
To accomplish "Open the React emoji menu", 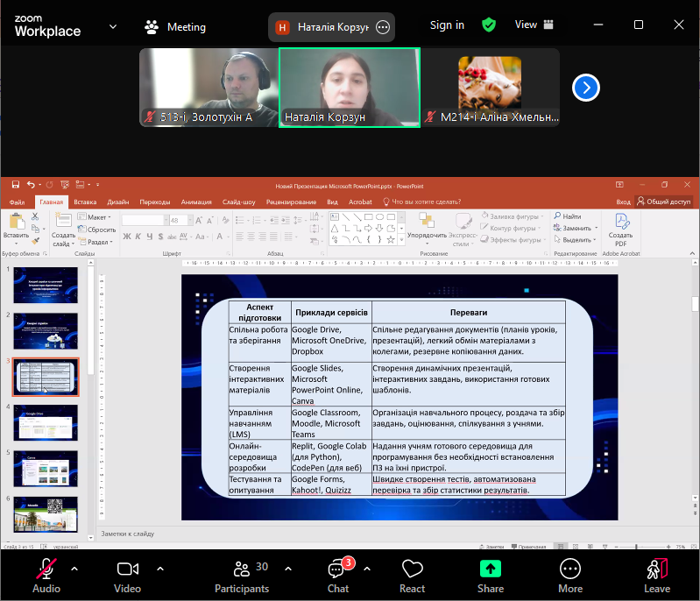I will click(412, 575).
